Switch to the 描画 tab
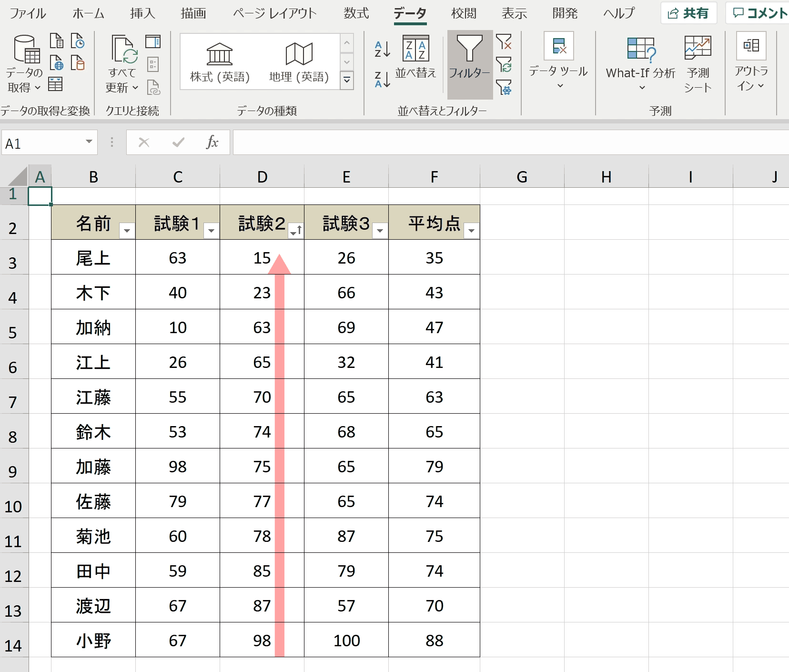 pos(193,13)
